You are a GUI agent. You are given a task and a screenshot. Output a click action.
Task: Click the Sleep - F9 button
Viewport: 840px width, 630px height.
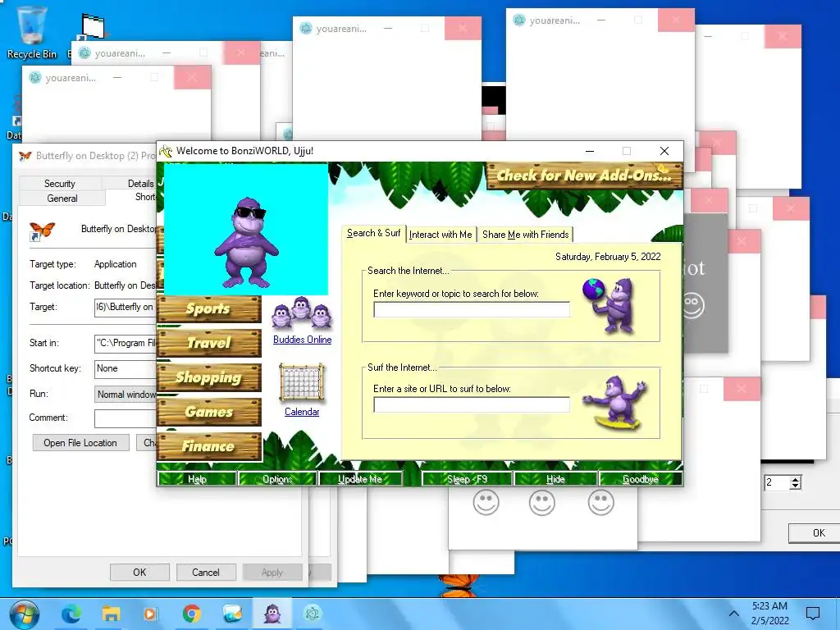(x=467, y=479)
